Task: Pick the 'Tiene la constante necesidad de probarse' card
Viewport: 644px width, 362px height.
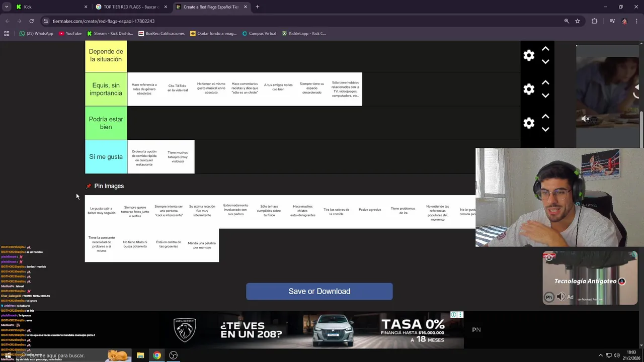Action: point(102,245)
